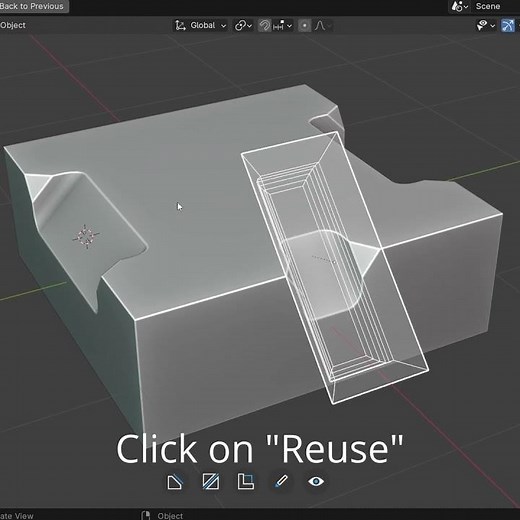Screen dimensions: 520x520
Task: Click the Back to Previous button
Action: [x=33, y=6]
